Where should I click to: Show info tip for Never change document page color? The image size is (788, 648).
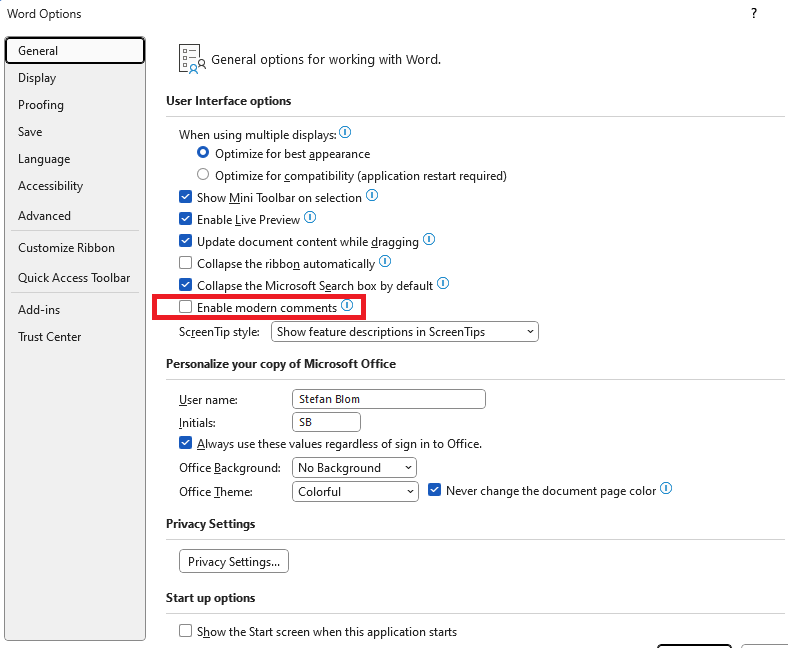[666, 489]
